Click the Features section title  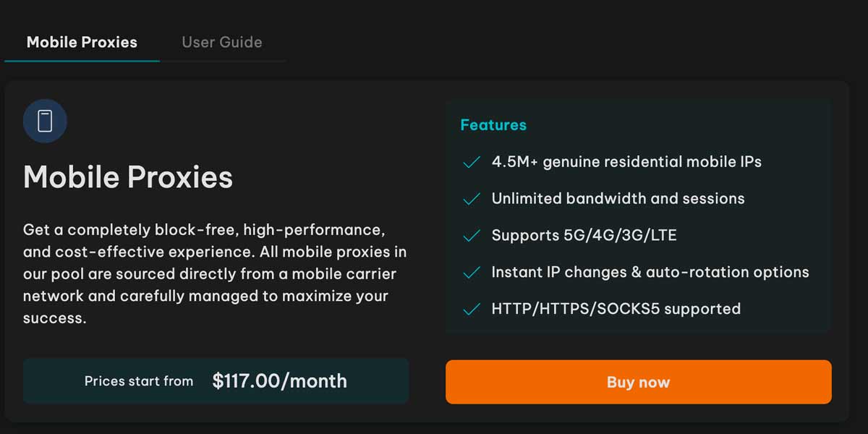493,125
